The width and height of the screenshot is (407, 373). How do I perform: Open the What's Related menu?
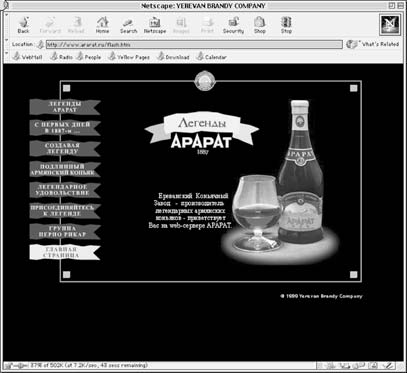coord(372,44)
